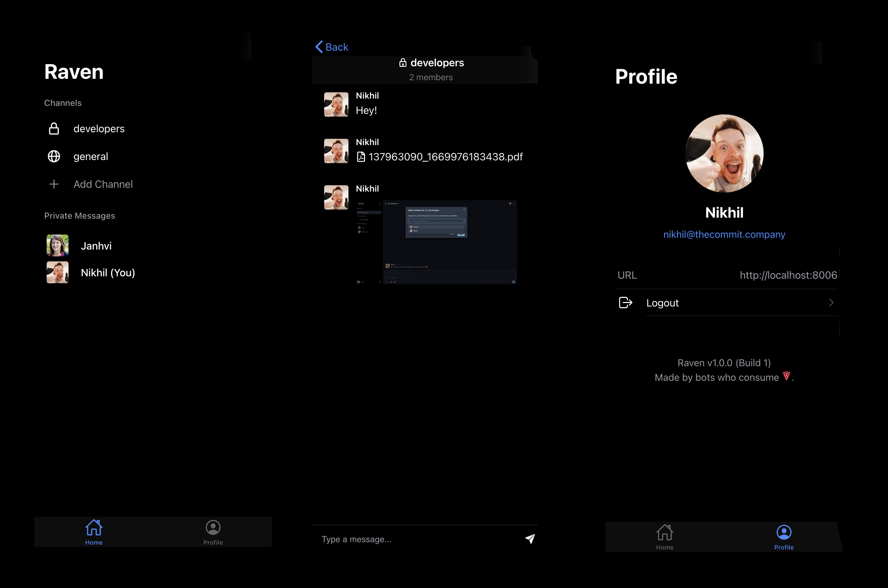This screenshot has height=588, width=888.
Task: Click the Add Channel plus icon
Action: pyautogui.click(x=54, y=184)
